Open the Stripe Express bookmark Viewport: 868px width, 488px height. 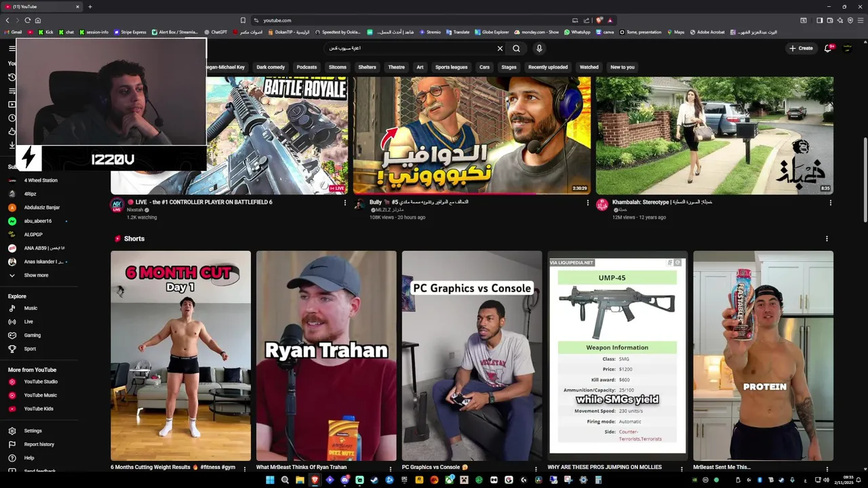pos(130,32)
